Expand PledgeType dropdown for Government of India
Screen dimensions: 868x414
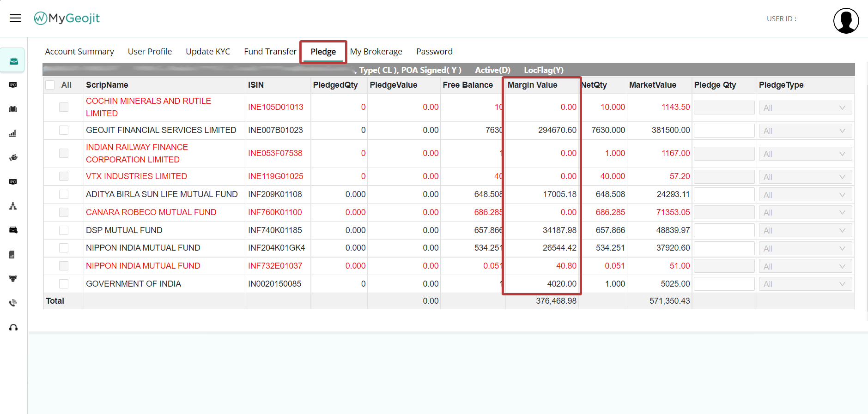tap(805, 284)
